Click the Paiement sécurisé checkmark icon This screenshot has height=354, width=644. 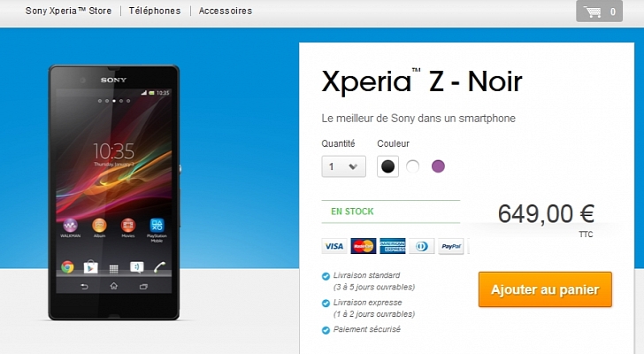tap(326, 330)
